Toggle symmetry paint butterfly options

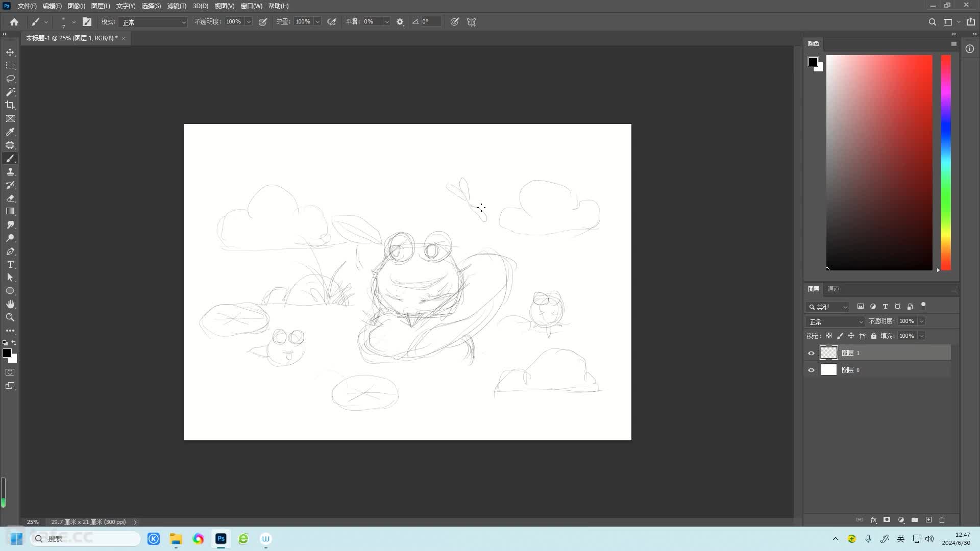pyautogui.click(x=472, y=22)
